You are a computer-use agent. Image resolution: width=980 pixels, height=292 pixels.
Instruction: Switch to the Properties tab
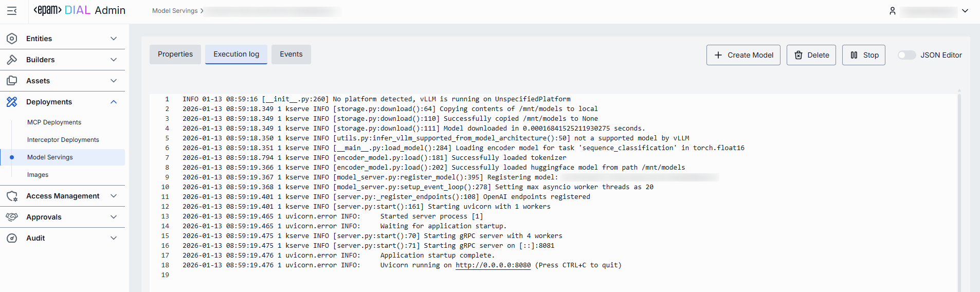click(x=175, y=54)
